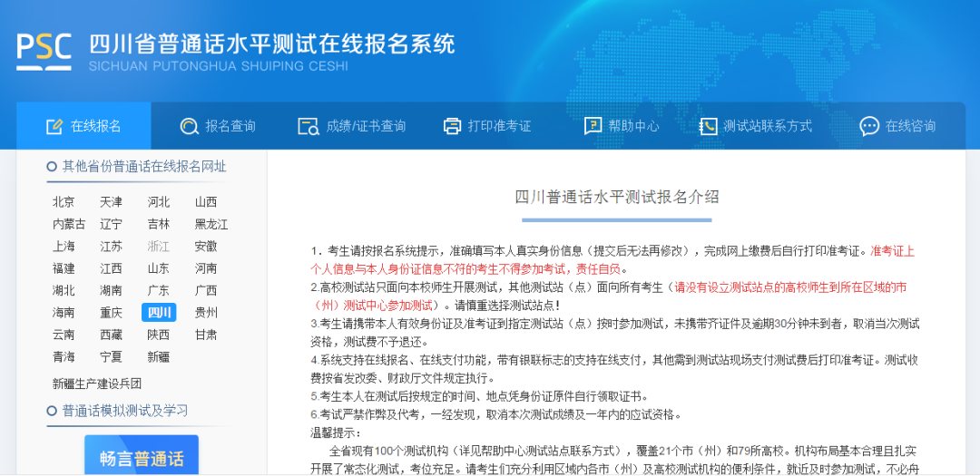Open the 在线报名 tab
This screenshot has width=980, height=476.
coord(83,126)
